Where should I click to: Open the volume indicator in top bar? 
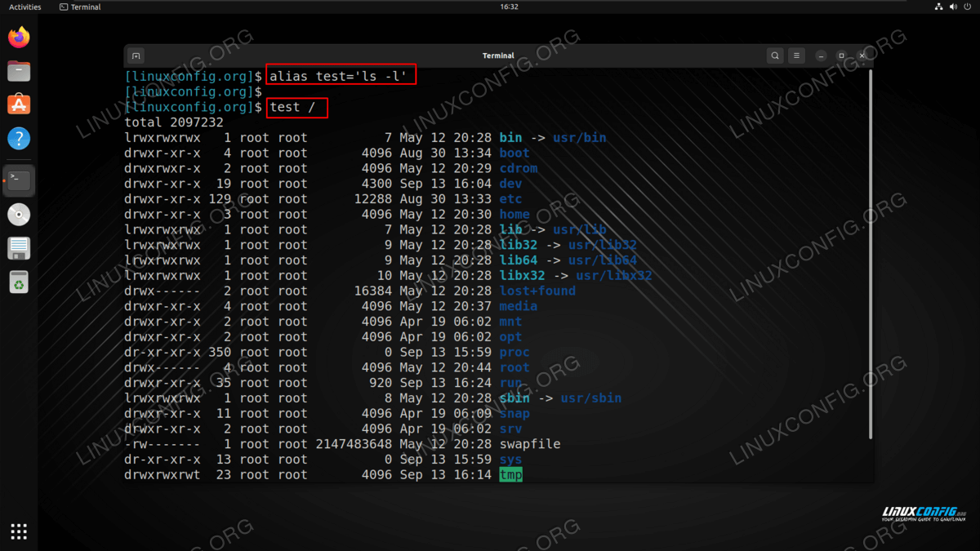[953, 7]
